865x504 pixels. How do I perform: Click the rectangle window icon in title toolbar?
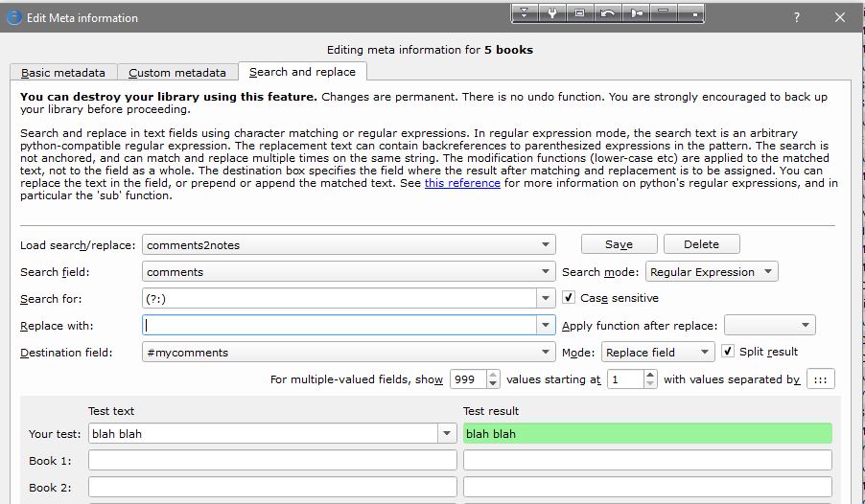[x=580, y=13]
